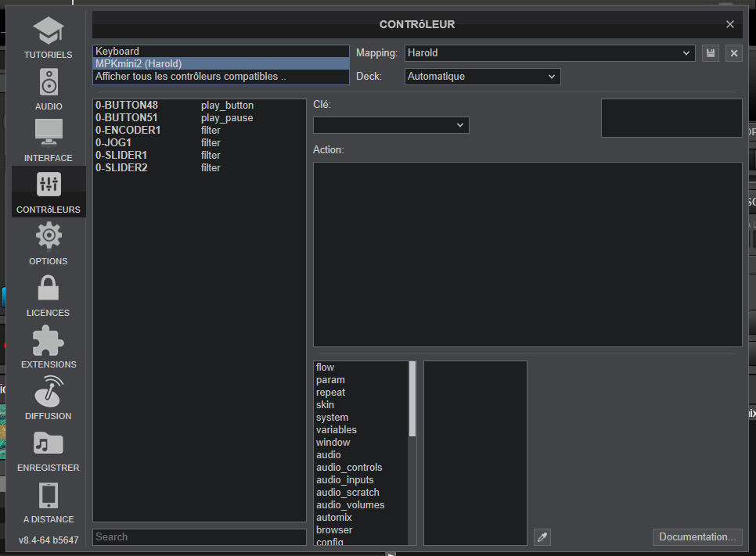Select the audio_controls action category
This screenshot has width=756, height=556.
361,468
